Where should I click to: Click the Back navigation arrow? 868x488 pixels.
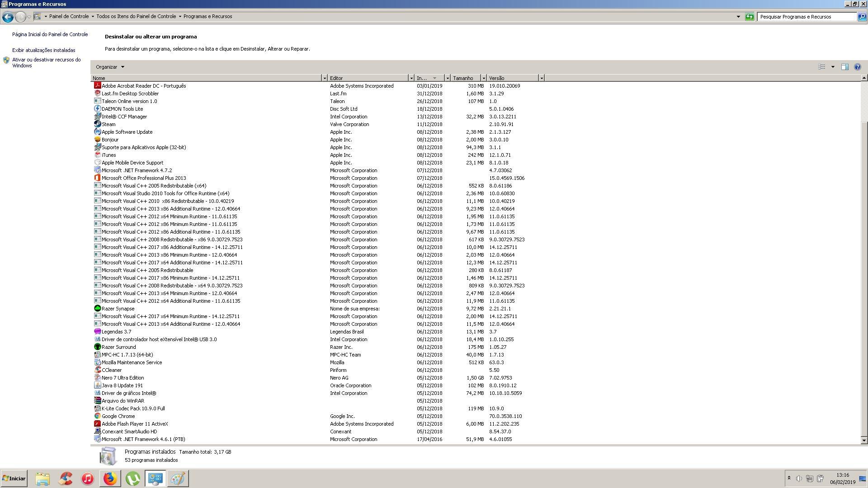click(8, 17)
